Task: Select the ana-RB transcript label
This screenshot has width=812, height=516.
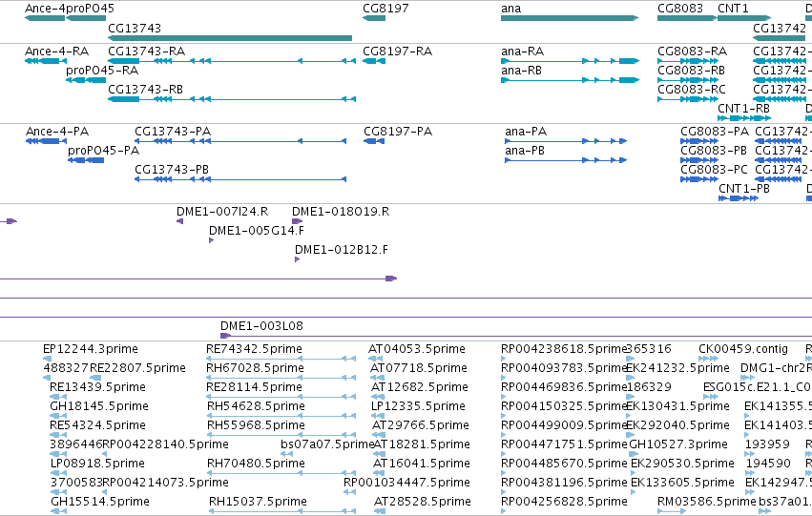Action: click(522, 71)
